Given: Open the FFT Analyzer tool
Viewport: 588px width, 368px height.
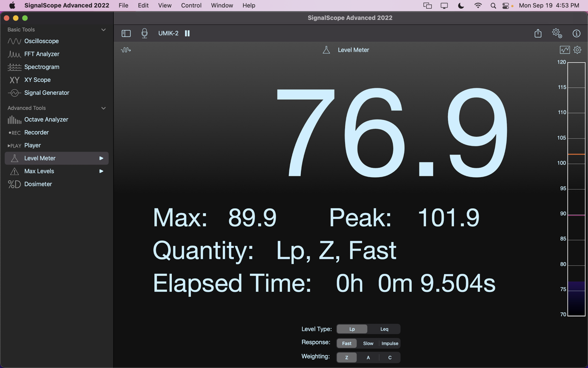Looking at the screenshot, I should [x=41, y=54].
